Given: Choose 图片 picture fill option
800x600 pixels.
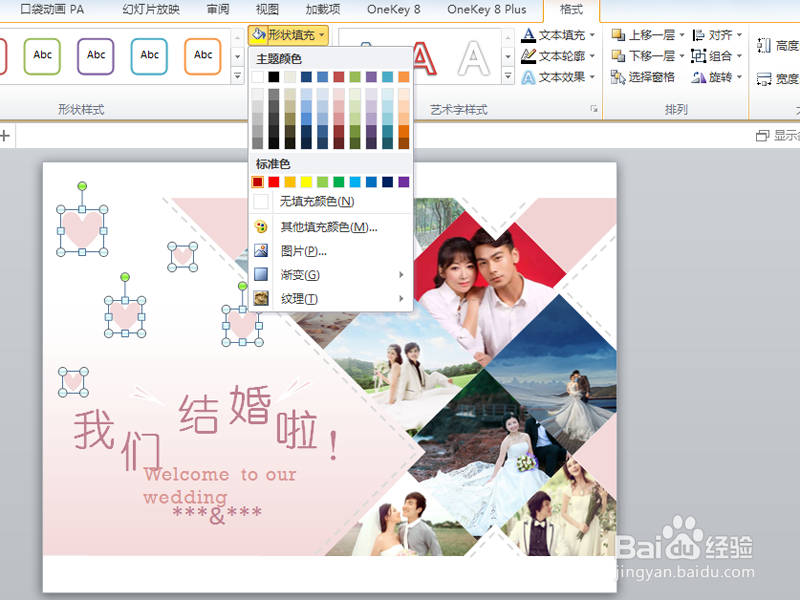Looking at the screenshot, I should [330, 251].
